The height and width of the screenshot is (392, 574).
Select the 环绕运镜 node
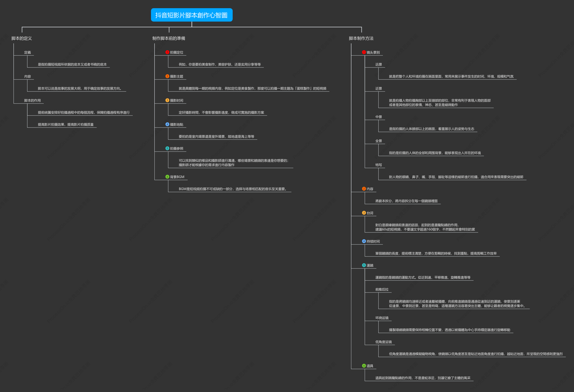[x=382, y=318]
